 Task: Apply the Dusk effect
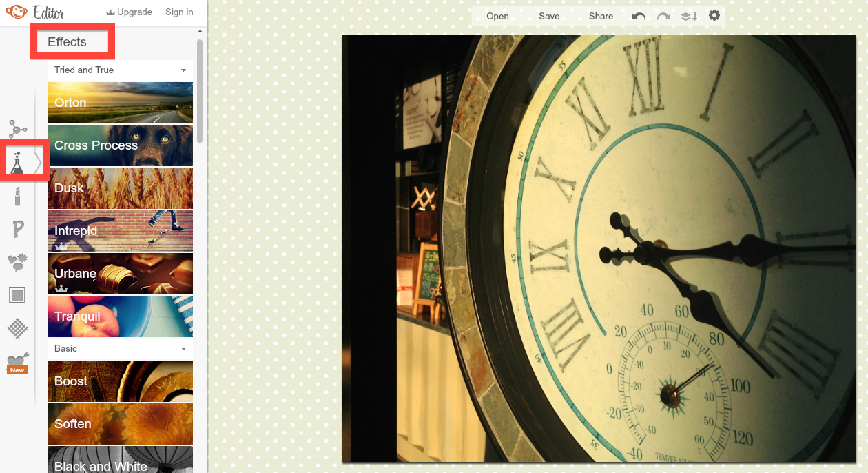coord(121,188)
